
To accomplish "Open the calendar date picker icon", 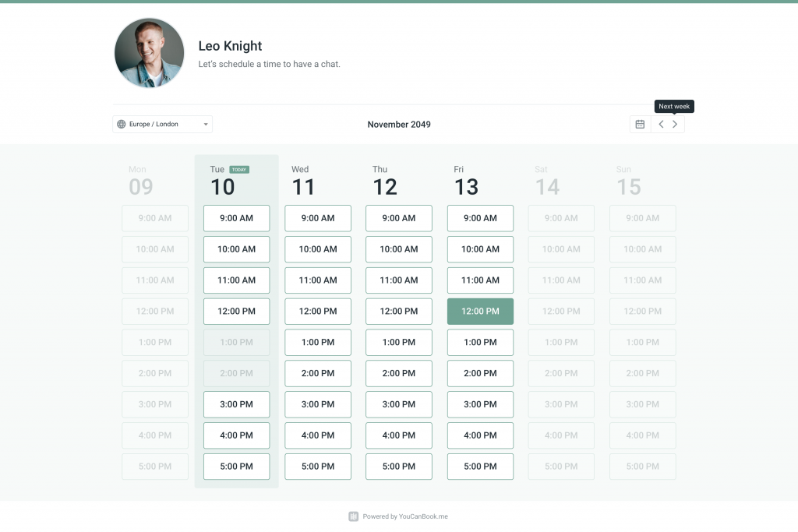I will [x=641, y=124].
